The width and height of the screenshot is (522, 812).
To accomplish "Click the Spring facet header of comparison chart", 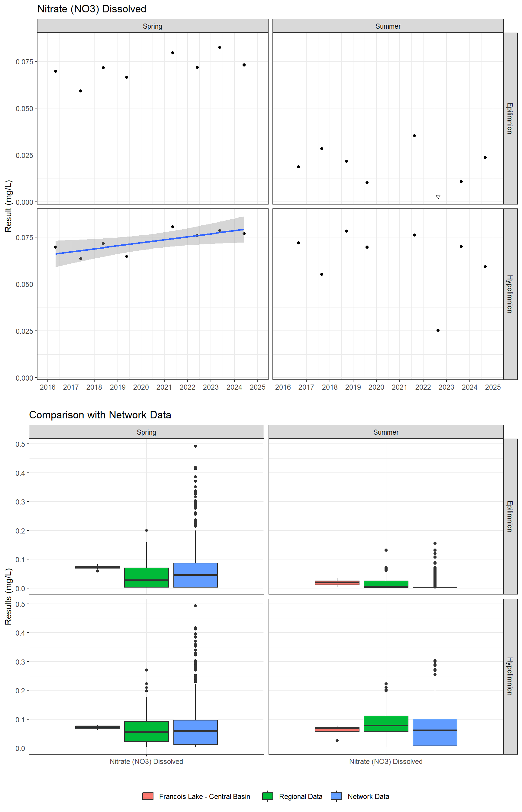I will 147,432.
